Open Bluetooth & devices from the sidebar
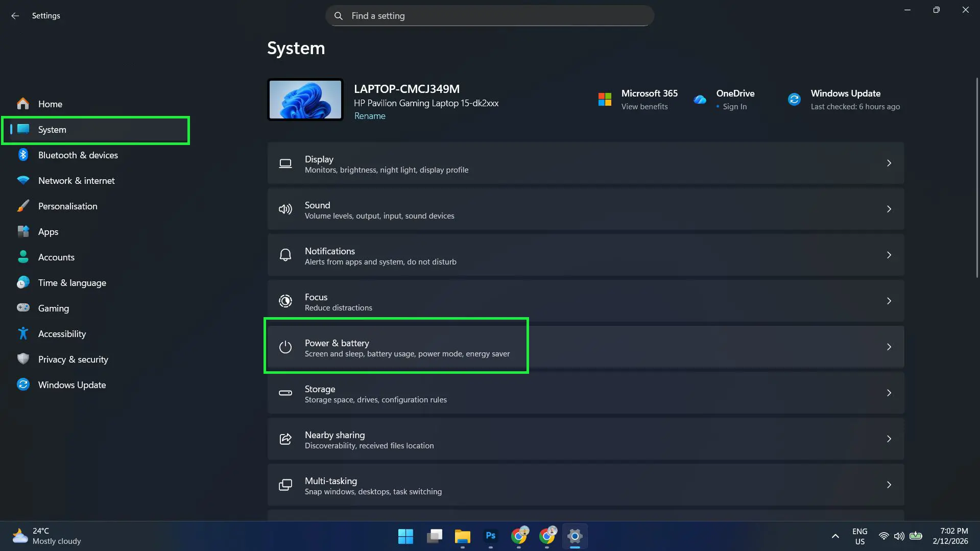Screen dimensions: 980x551 (23, 155)
